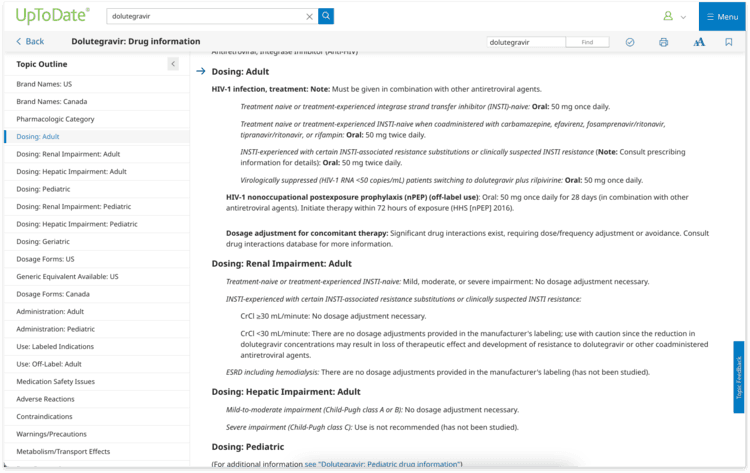This screenshot has width=750, height=473.
Task: Click the Dolutegravir: Drug information title
Action: [x=136, y=41]
